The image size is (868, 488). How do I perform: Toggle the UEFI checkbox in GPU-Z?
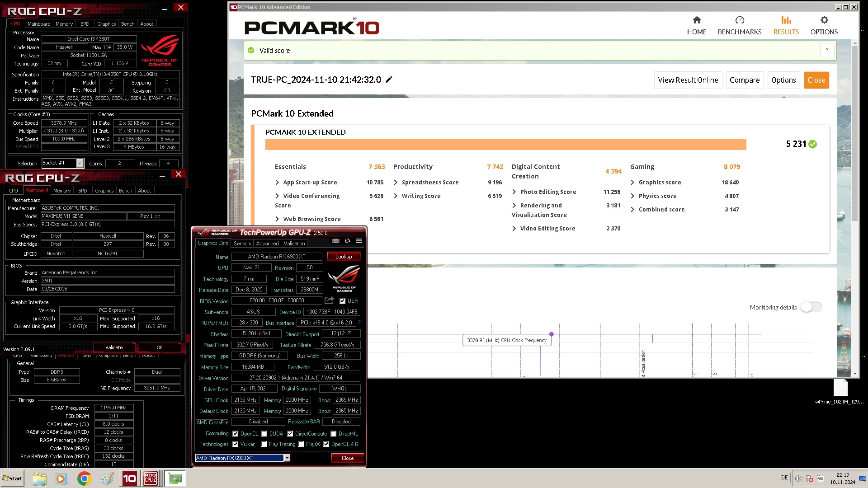(342, 301)
